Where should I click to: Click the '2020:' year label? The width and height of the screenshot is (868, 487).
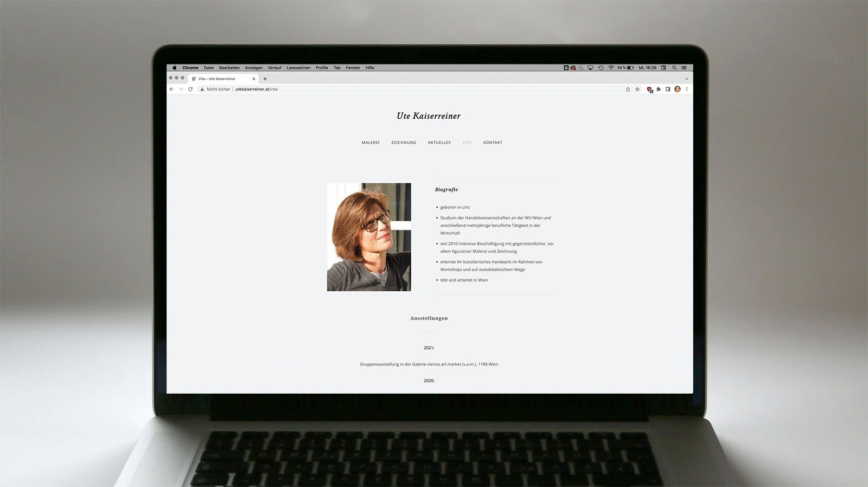(x=429, y=381)
